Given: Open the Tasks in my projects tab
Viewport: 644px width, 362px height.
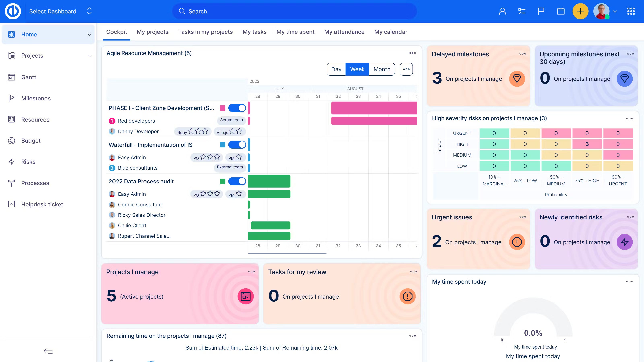Looking at the screenshot, I should point(205,32).
